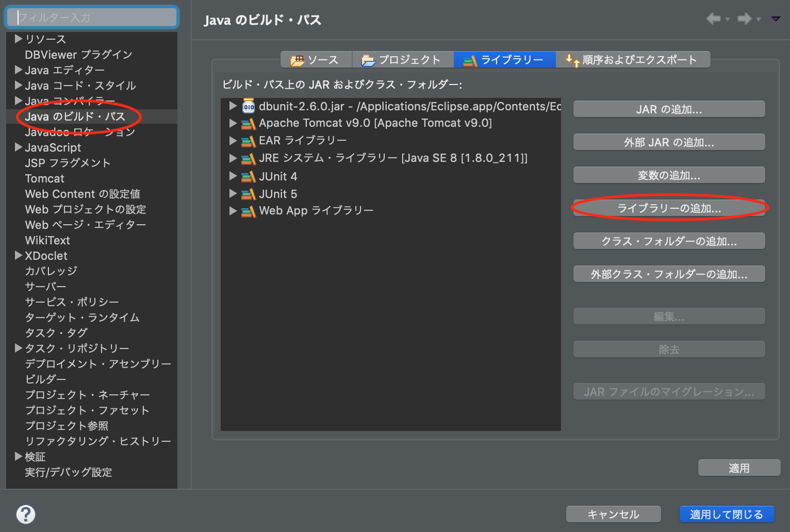
Task: Click the 適用 button
Action: [x=739, y=468]
